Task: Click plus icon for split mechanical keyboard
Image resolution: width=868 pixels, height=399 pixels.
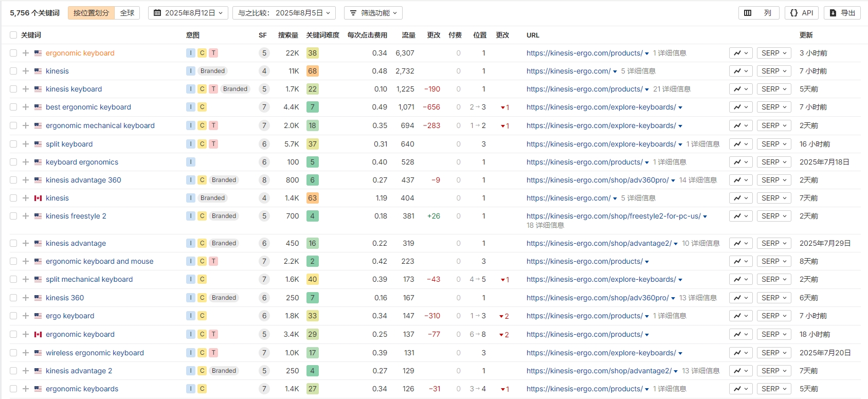Action: (26, 279)
